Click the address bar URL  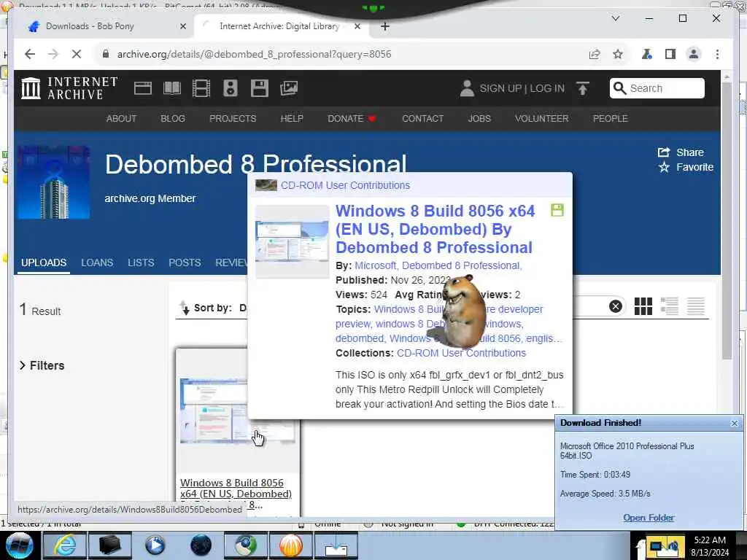click(x=254, y=54)
